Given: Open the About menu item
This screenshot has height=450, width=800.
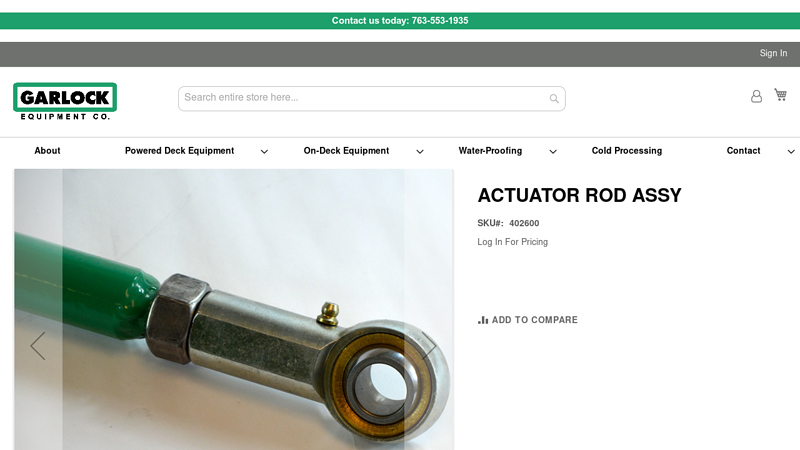Looking at the screenshot, I should (47, 151).
